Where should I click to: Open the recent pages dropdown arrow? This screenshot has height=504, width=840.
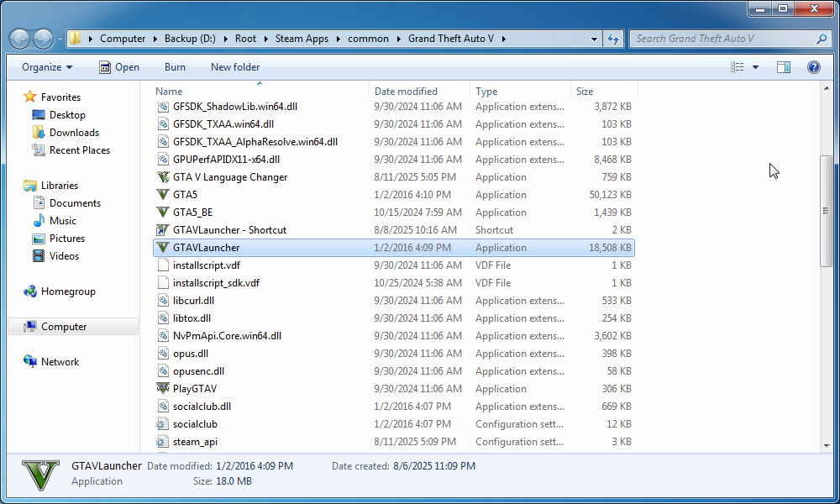point(59,39)
